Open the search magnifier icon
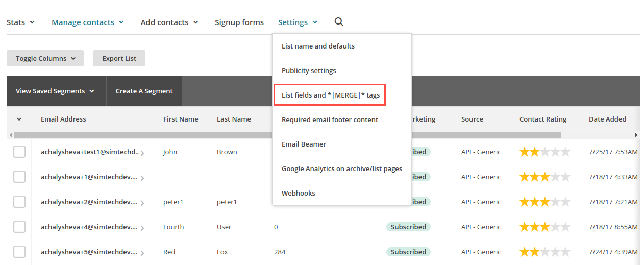The height and width of the screenshot is (265, 644). [339, 22]
